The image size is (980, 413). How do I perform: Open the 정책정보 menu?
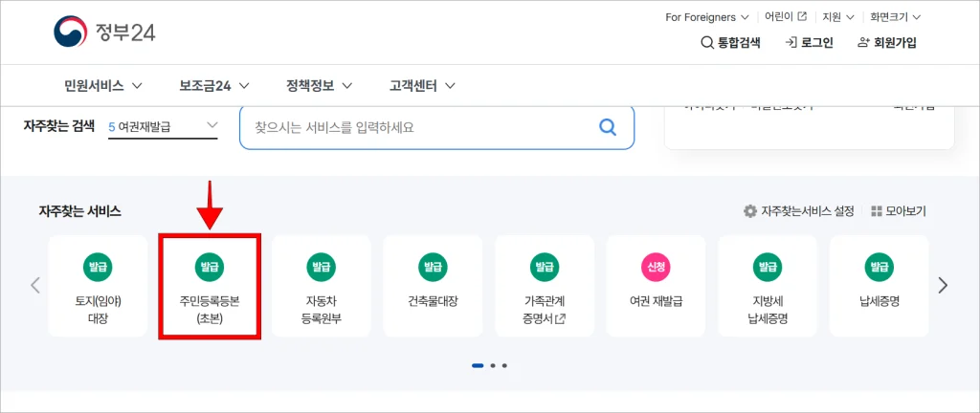point(319,85)
